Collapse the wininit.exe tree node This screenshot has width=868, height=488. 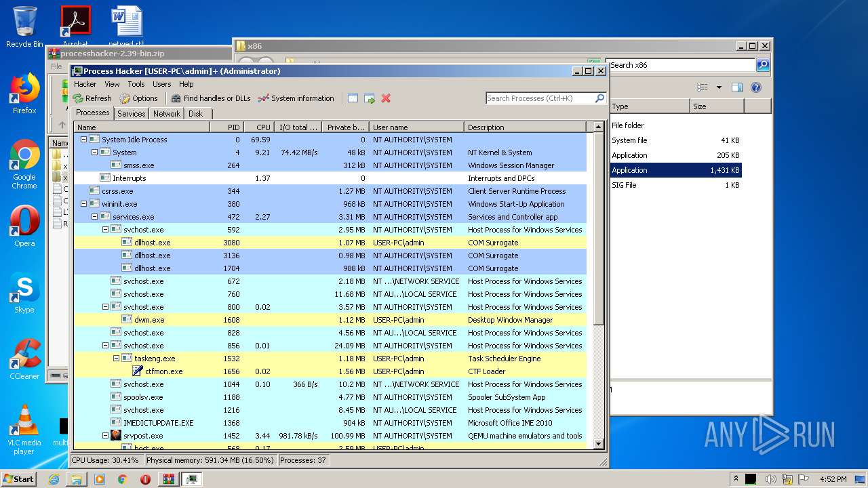coord(84,204)
